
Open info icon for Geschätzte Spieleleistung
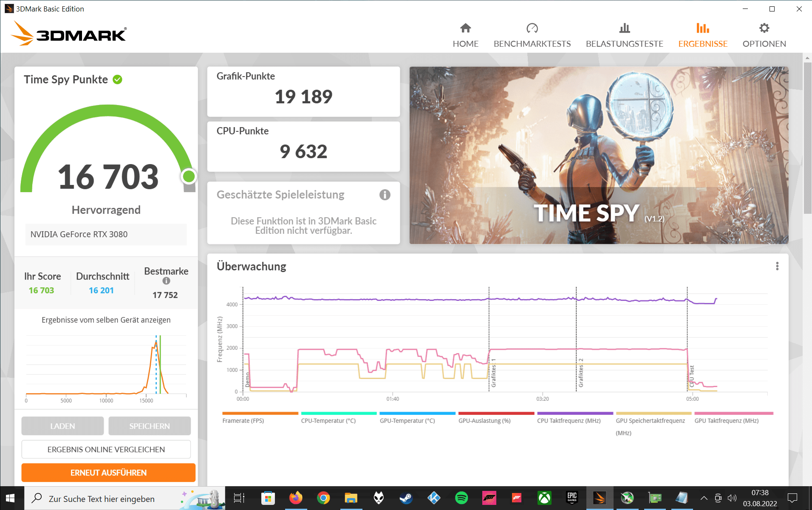click(385, 195)
